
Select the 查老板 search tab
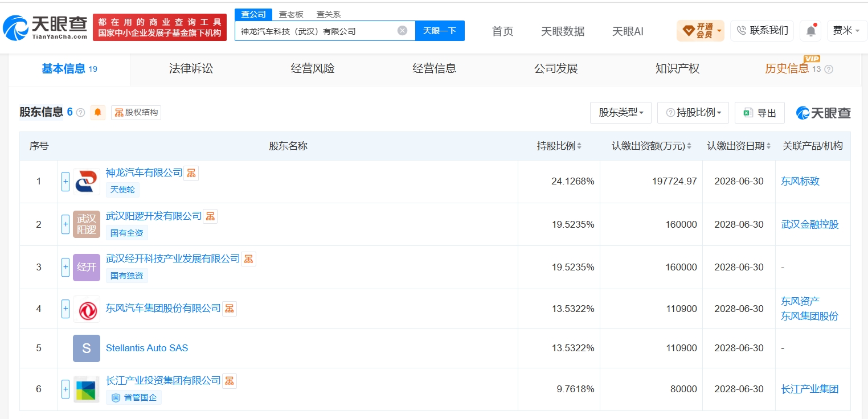click(x=291, y=15)
